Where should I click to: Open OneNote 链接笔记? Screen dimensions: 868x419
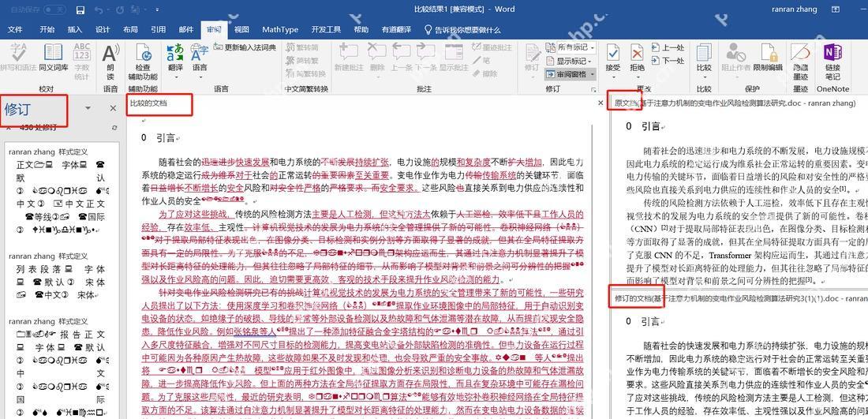[832, 61]
